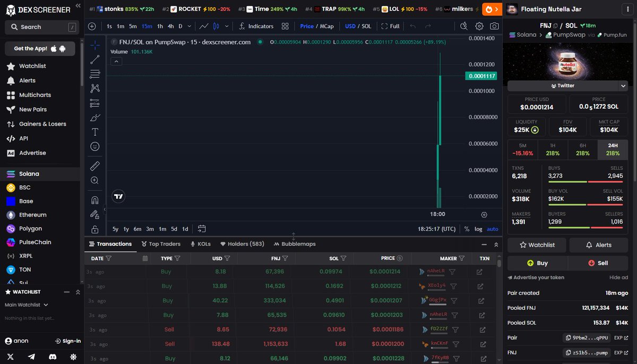
Task: Open the Transactions tab
Action: [x=110, y=244]
